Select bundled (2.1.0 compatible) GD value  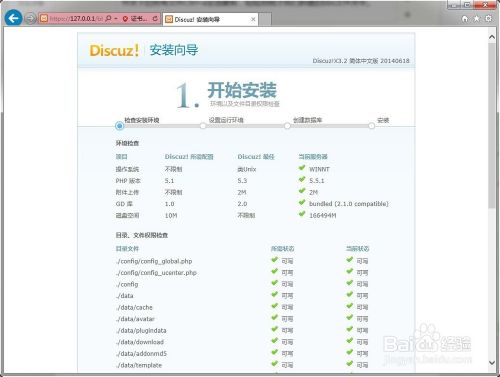[x=349, y=204]
